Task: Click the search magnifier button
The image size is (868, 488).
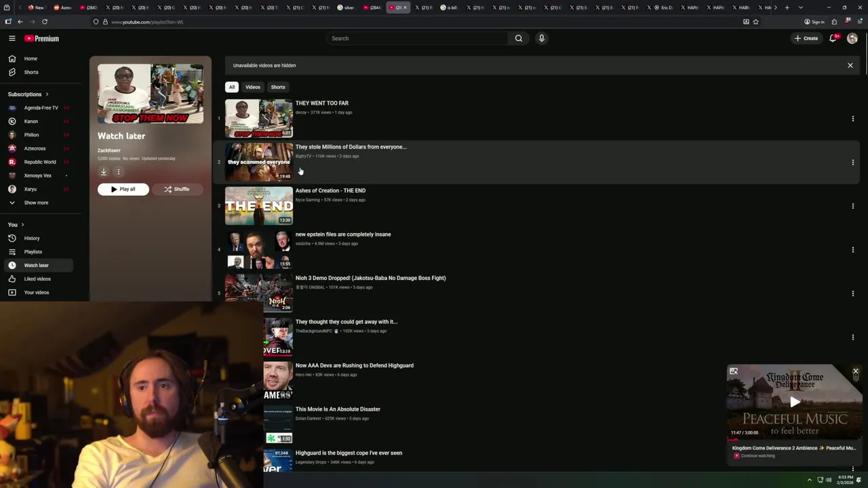Action: pos(519,39)
